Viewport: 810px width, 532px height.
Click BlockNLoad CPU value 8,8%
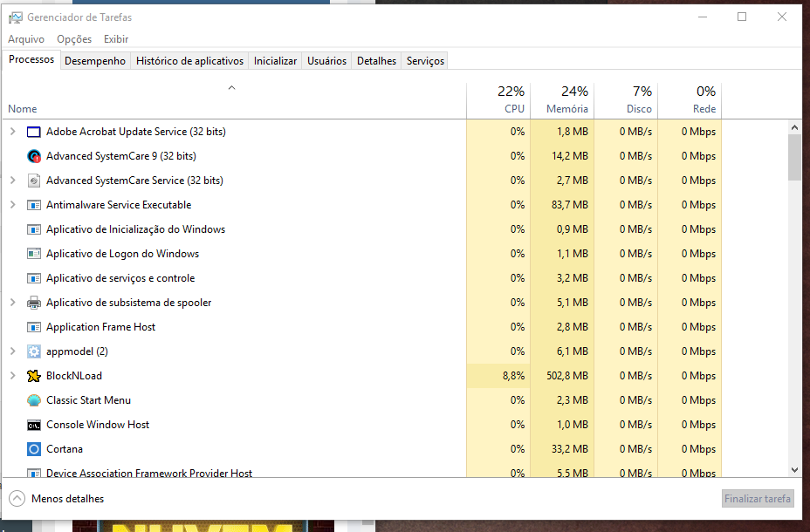pos(513,376)
